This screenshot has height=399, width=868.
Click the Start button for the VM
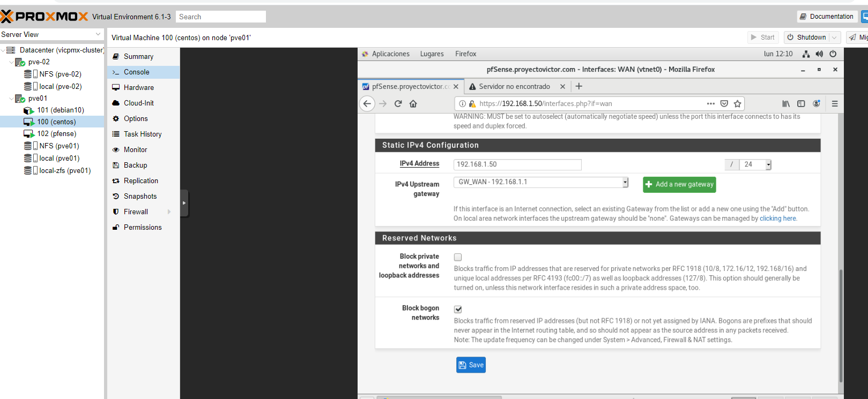point(763,37)
